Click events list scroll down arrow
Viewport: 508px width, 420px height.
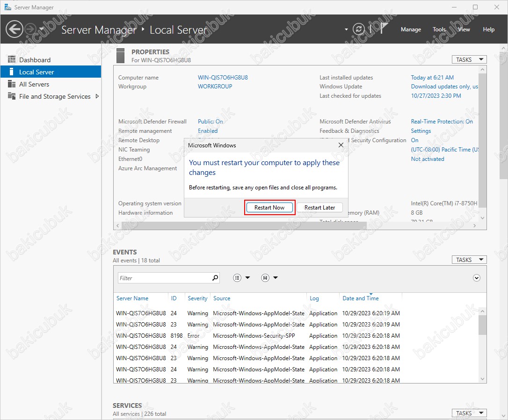point(482,378)
